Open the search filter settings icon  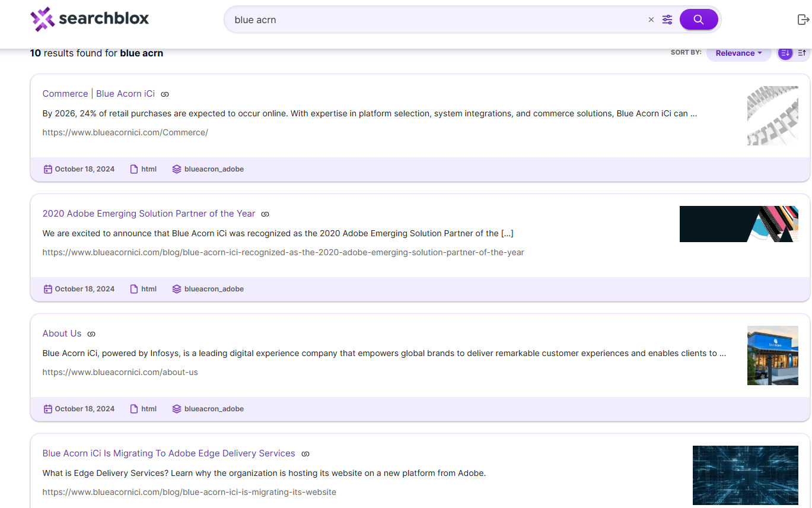click(x=667, y=20)
